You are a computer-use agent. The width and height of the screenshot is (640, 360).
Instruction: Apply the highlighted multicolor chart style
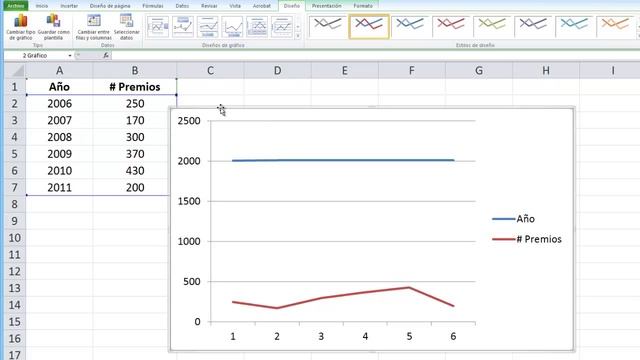pos(369,26)
